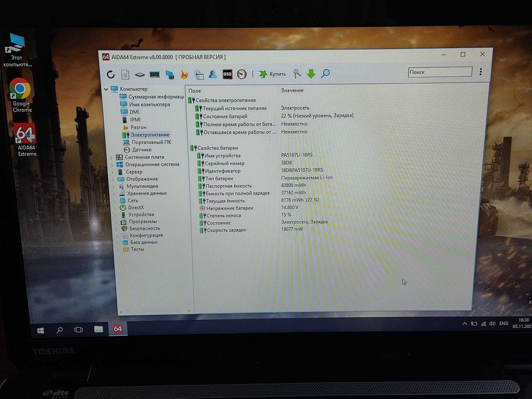Expand the DirectX node
The width and height of the screenshot is (532, 399).
pyautogui.click(x=115, y=207)
